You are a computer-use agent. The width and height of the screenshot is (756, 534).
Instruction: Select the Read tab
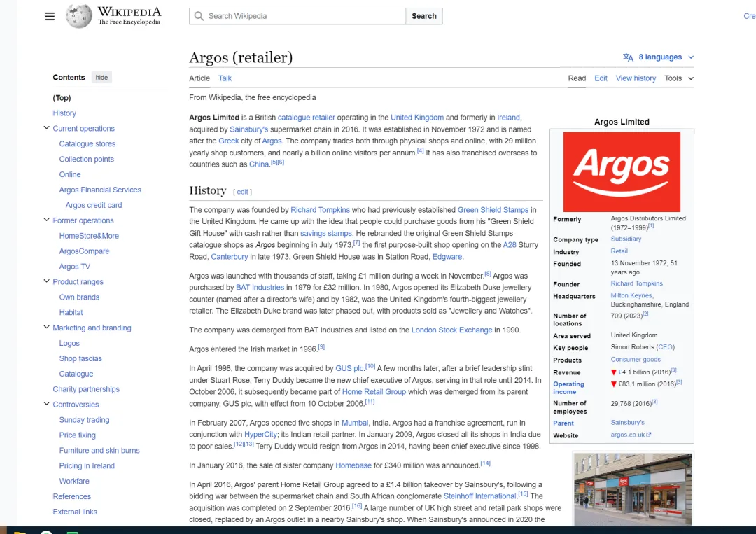tap(577, 78)
